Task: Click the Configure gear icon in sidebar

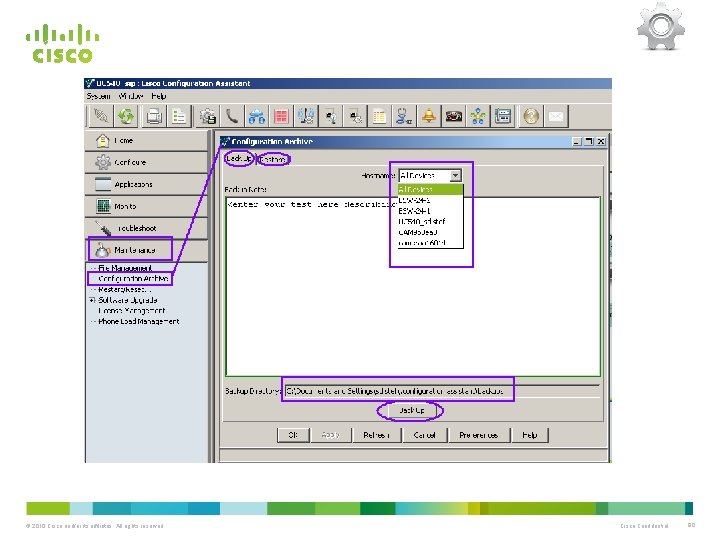Action: 102,162
